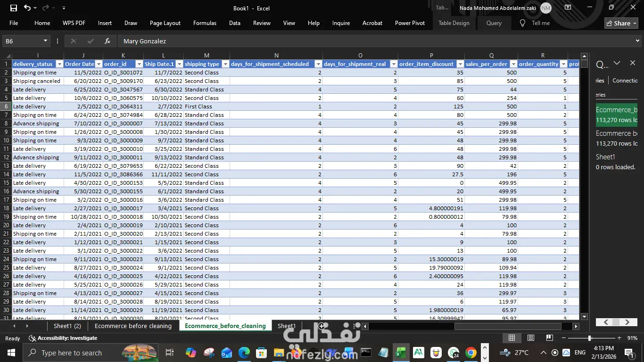Screen dimensions: 644x362
Task: Click the NM user account avatar
Action: [x=546, y=8]
